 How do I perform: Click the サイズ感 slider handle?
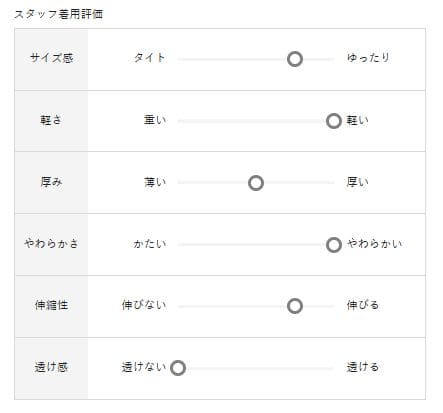click(295, 59)
